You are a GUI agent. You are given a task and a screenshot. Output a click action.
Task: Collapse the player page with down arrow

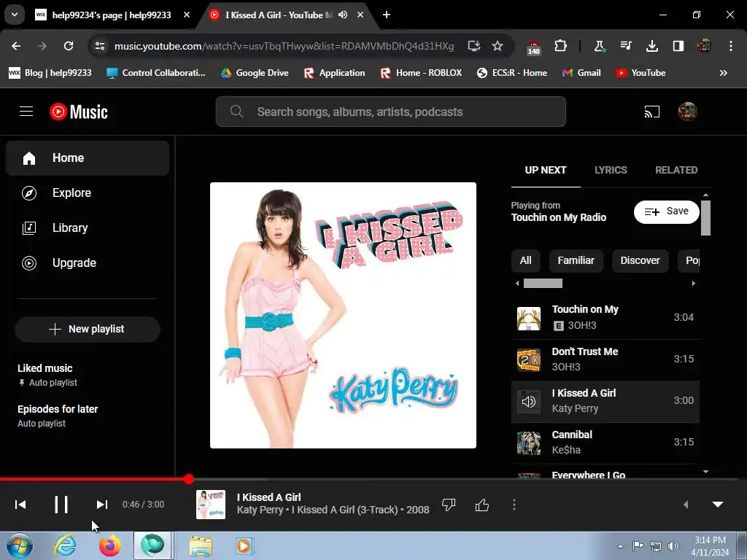click(x=718, y=505)
